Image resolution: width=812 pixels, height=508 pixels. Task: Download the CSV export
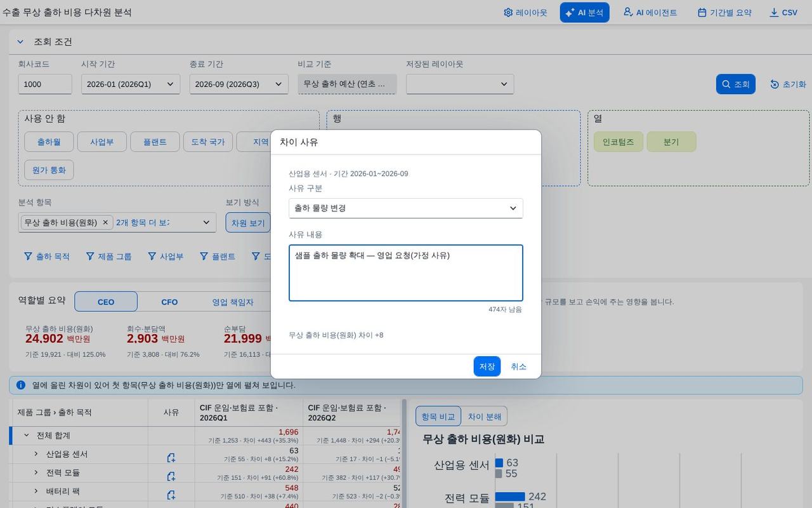point(783,13)
